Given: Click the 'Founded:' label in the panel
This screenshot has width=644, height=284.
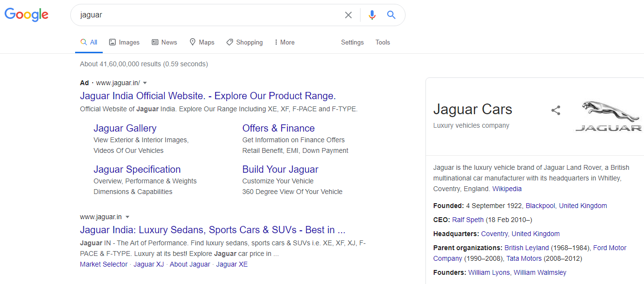Looking at the screenshot, I should [x=449, y=206].
